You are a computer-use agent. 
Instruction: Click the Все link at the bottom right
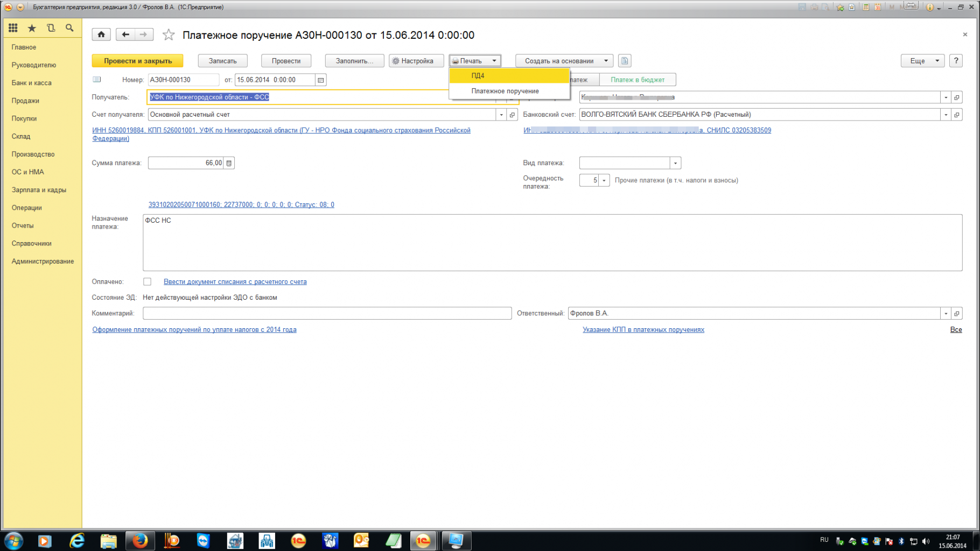click(x=956, y=330)
